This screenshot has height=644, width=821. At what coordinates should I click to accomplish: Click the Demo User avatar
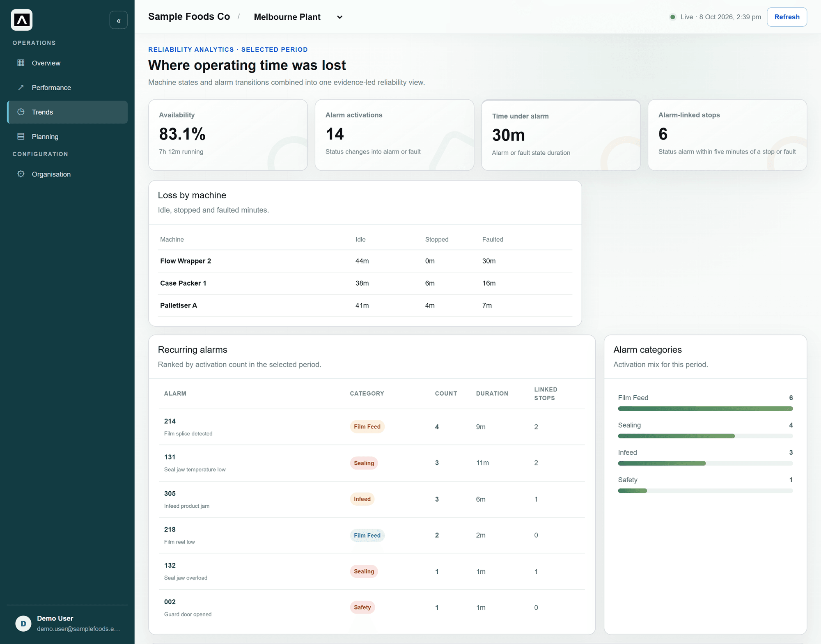coord(23,623)
